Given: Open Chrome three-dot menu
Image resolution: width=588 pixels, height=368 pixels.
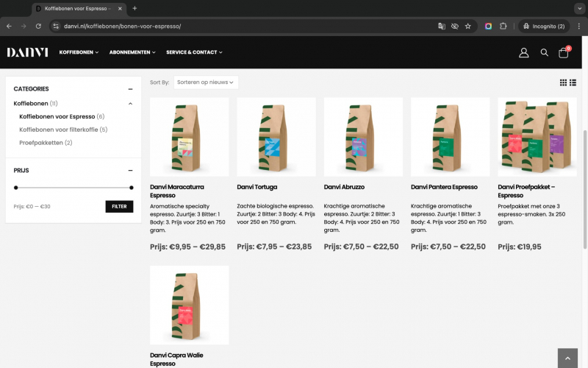Looking at the screenshot, I should point(578,26).
